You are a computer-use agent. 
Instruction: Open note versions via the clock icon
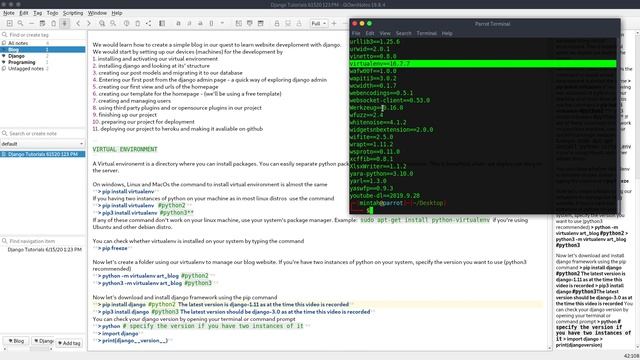coord(127,24)
